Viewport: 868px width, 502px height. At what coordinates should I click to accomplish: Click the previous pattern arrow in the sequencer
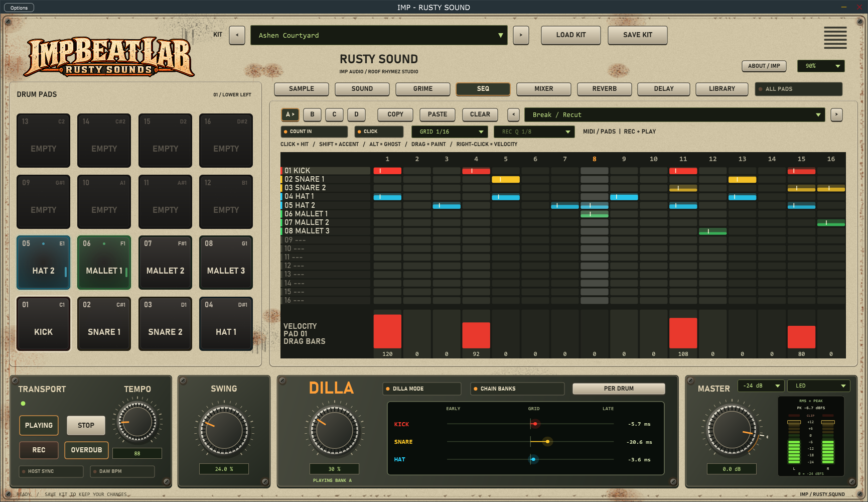pos(513,114)
